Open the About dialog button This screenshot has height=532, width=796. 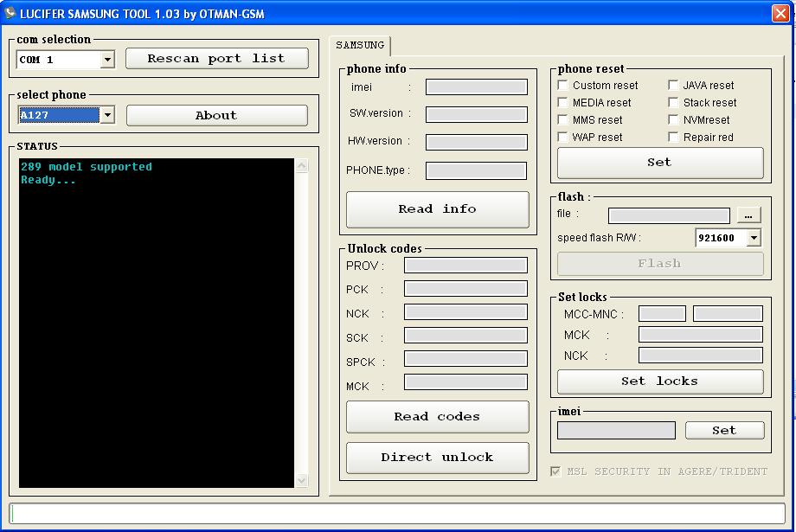point(217,115)
